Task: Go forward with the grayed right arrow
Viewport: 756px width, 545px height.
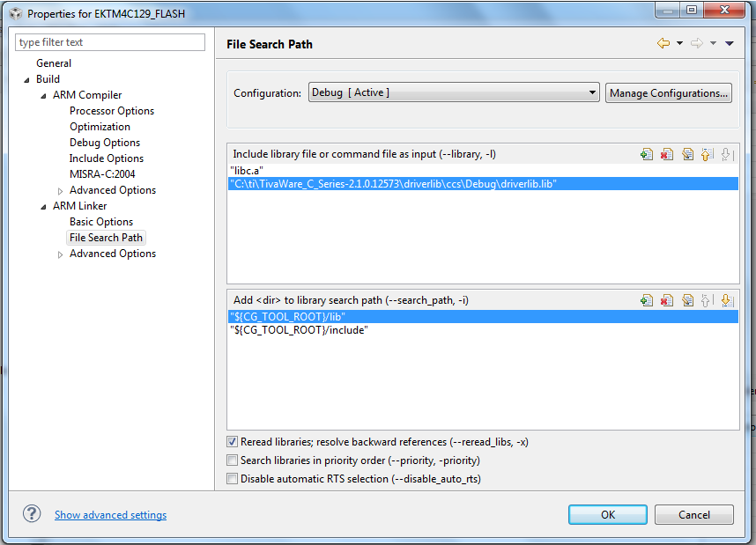Action: coord(697,43)
